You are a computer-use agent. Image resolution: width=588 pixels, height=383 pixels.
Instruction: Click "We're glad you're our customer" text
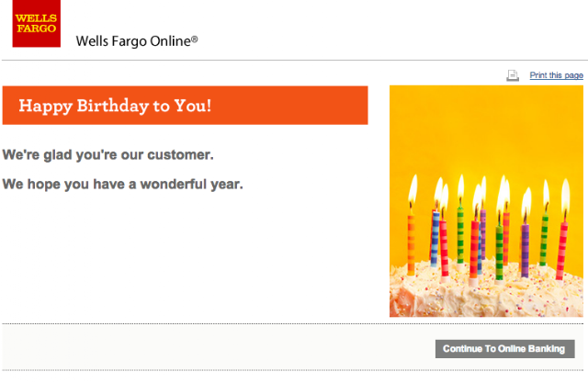coord(108,155)
